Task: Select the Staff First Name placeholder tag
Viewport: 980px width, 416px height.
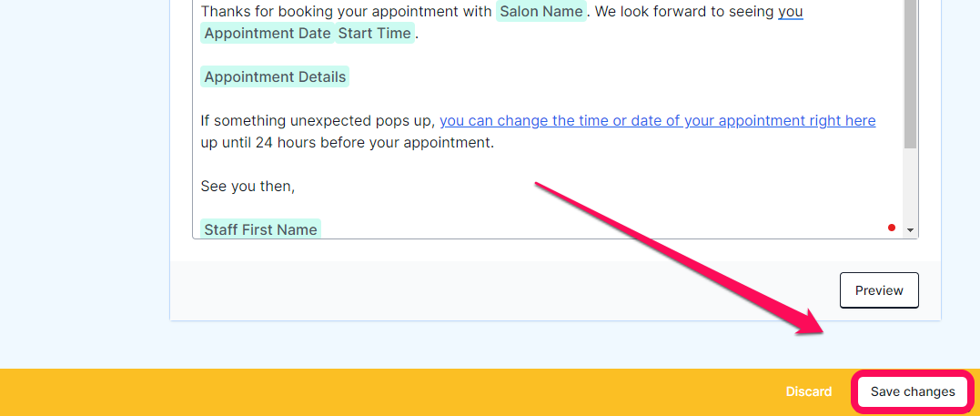Action: point(260,229)
